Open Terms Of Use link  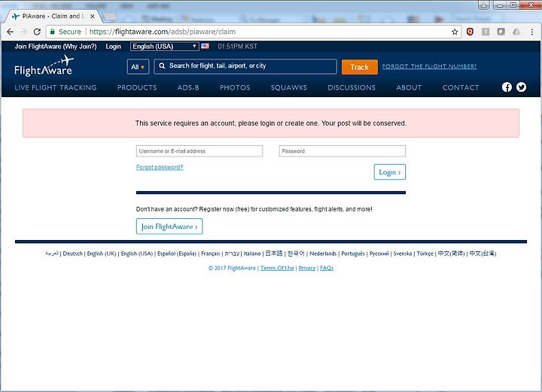(277, 268)
